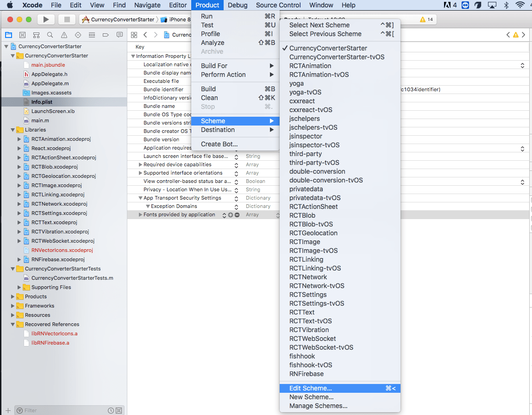This screenshot has height=415, width=532.
Task: Expand the Frameworks group
Action: [x=13, y=306]
